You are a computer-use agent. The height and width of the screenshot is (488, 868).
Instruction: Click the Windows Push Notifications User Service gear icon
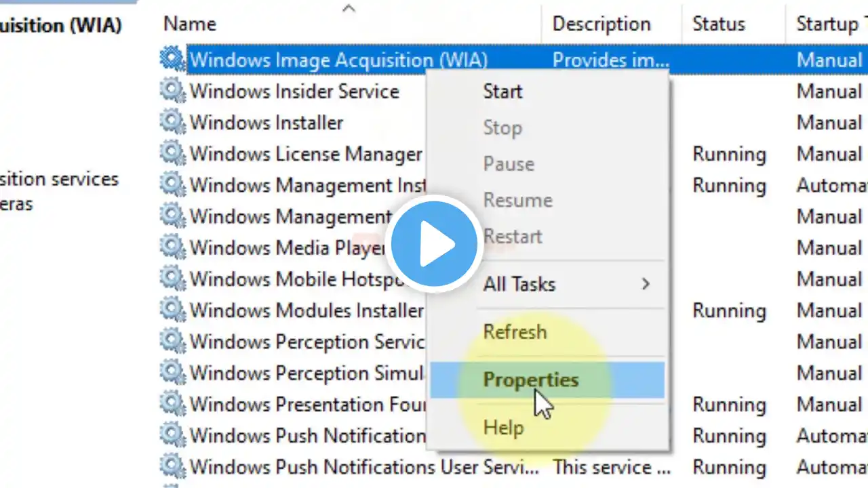click(172, 466)
